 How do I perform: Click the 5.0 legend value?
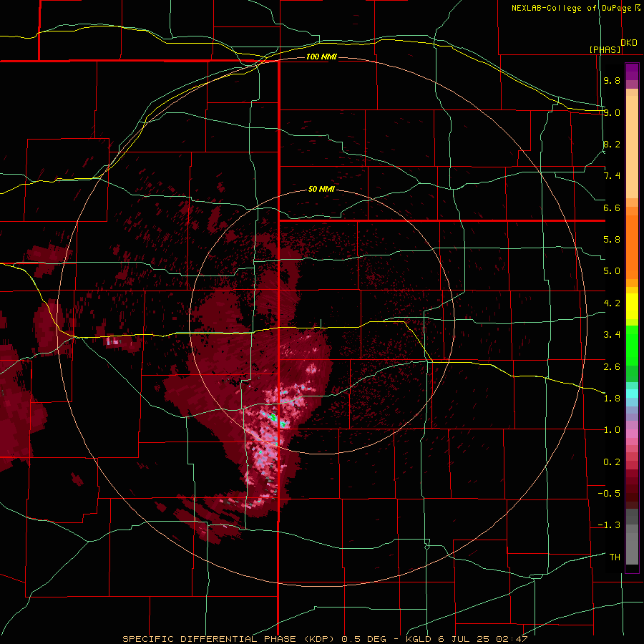pos(612,271)
